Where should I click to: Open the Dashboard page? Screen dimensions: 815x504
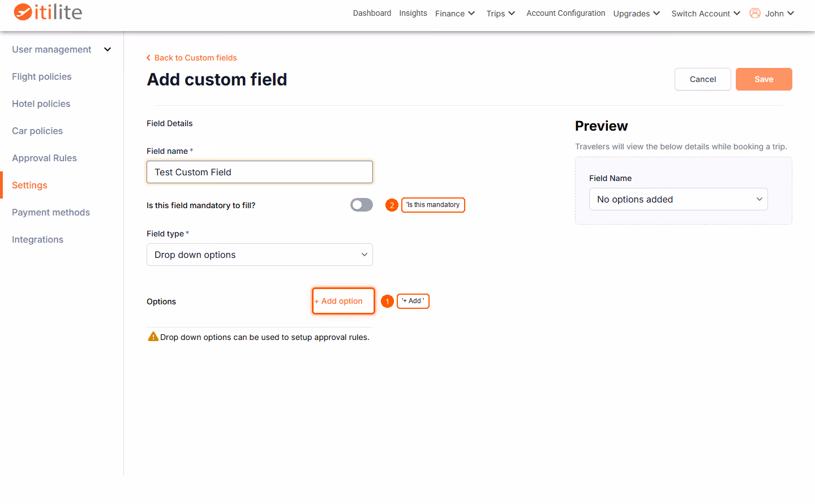coord(372,13)
